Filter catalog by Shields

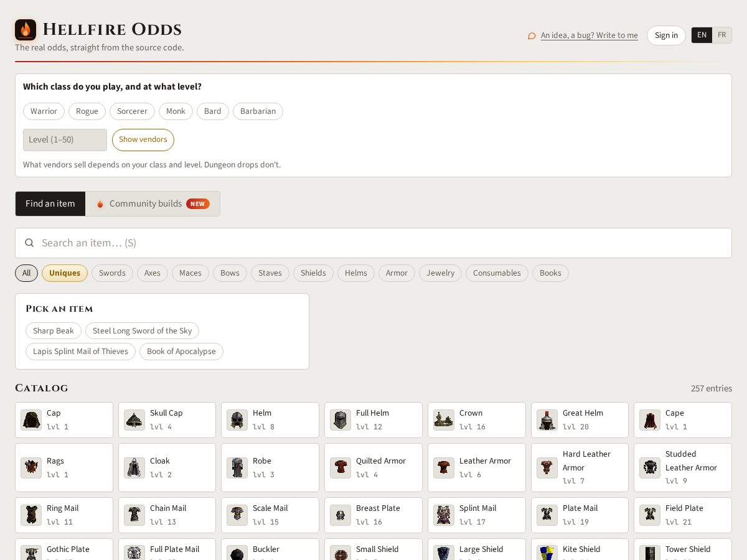pos(313,273)
